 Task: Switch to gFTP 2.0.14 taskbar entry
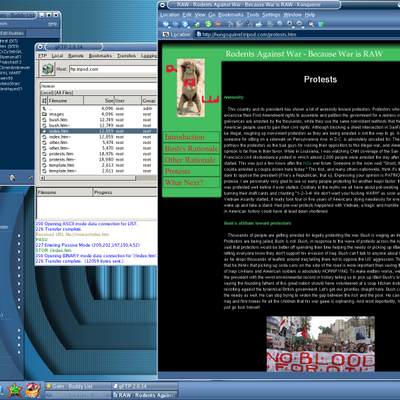click(x=145, y=386)
